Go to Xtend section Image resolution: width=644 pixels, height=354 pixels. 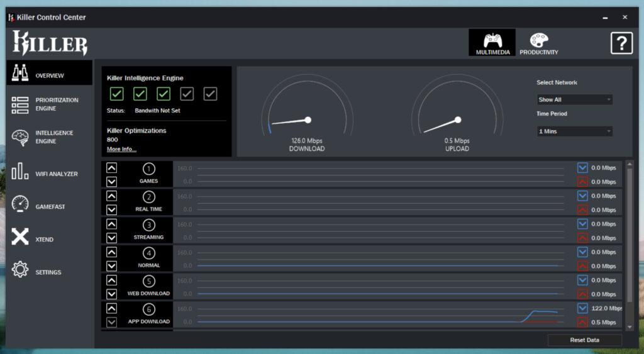click(x=45, y=240)
